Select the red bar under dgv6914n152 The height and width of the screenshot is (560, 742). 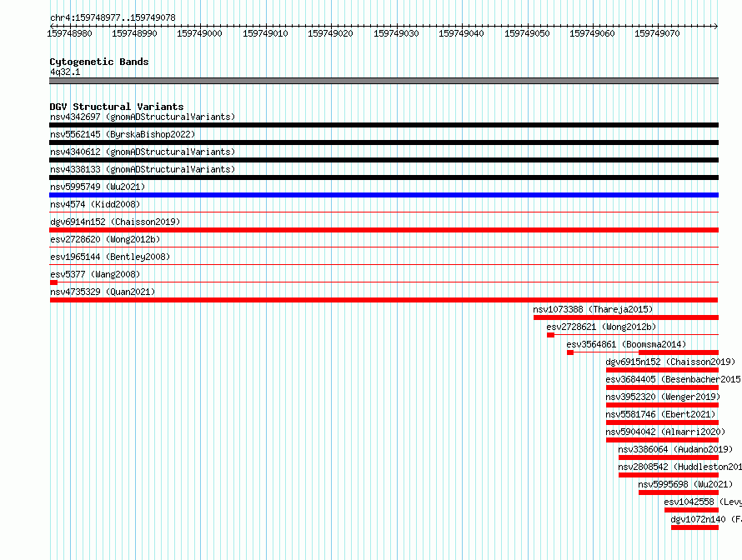pos(384,230)
